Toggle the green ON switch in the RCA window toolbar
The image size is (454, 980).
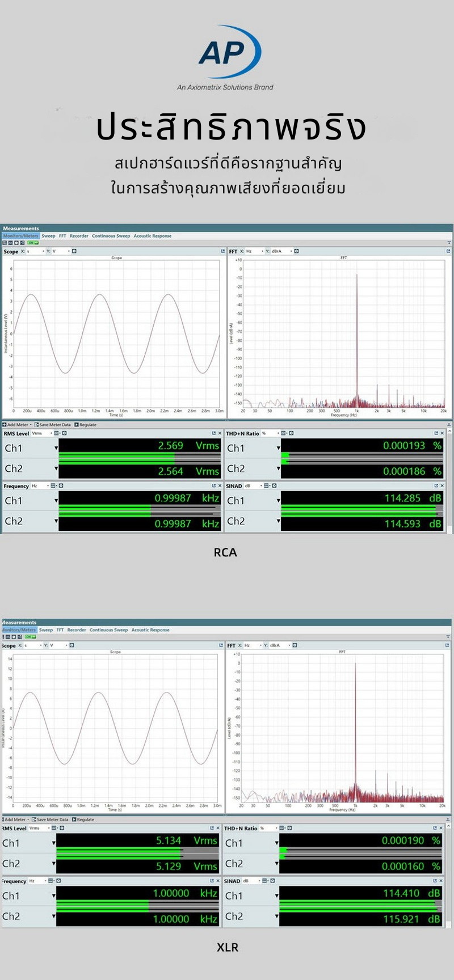(32, 243)
